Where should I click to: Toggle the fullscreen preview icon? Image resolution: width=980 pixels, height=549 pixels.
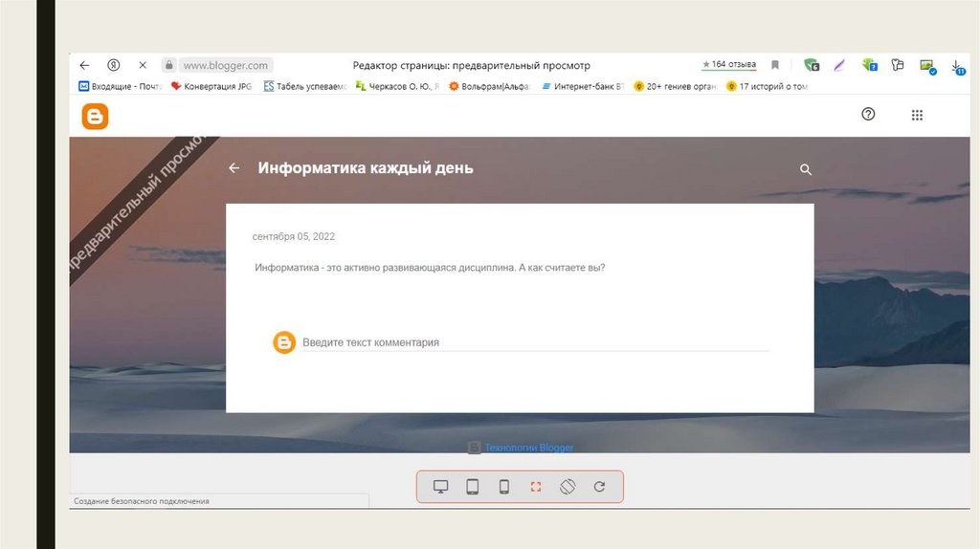pyautogui.click(x=536, y=487)
